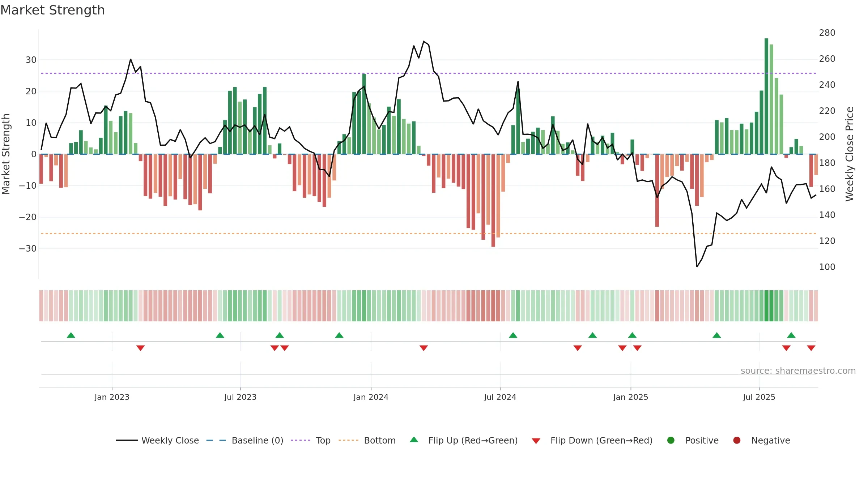Click the 100 tick on the price axis

click(827, 267)
